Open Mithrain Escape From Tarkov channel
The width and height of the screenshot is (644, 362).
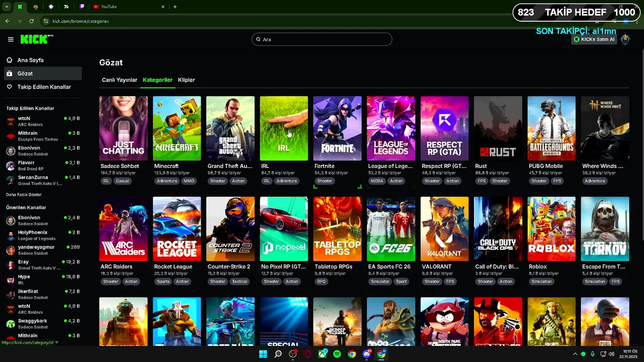coord(42,136)
